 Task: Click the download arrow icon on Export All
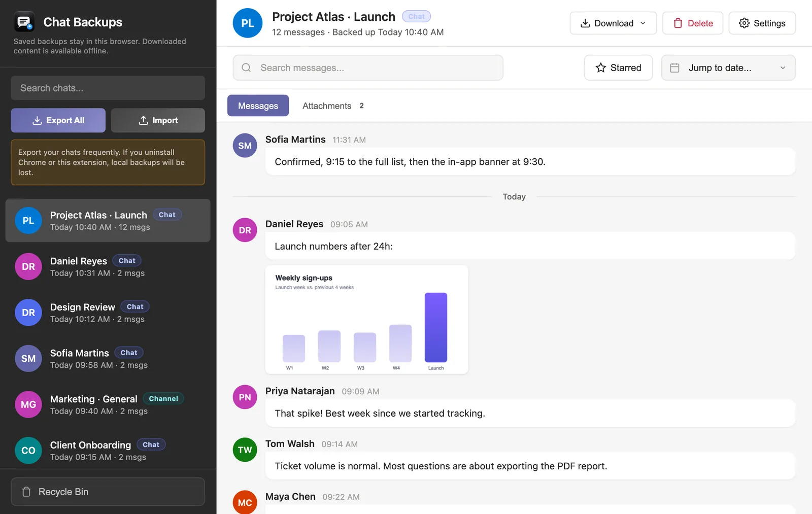click(x=37, y=120)
